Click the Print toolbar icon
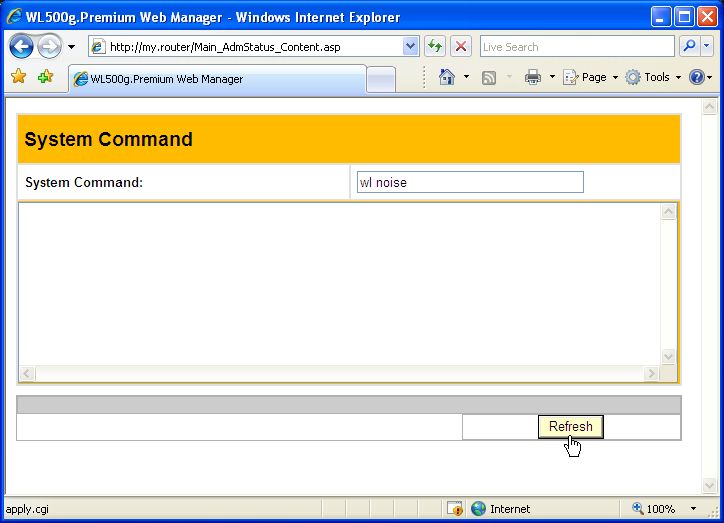Viewport: 724px width, 523px height. 533,78
